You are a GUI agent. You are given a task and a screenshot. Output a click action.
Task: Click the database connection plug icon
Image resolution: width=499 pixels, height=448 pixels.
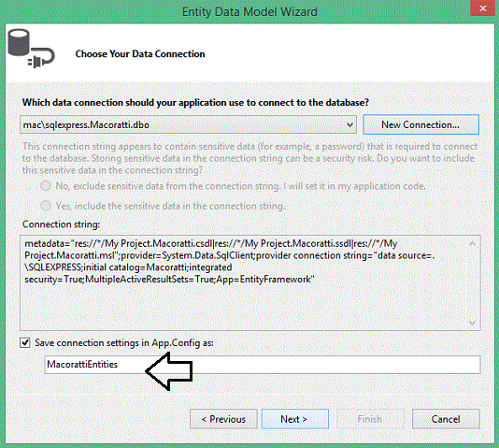pyautogui.click(x=31, y=49)
